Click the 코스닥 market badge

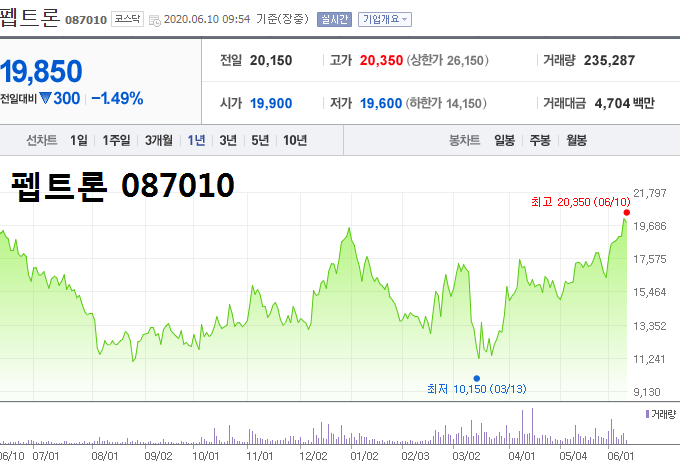[127, 19]
